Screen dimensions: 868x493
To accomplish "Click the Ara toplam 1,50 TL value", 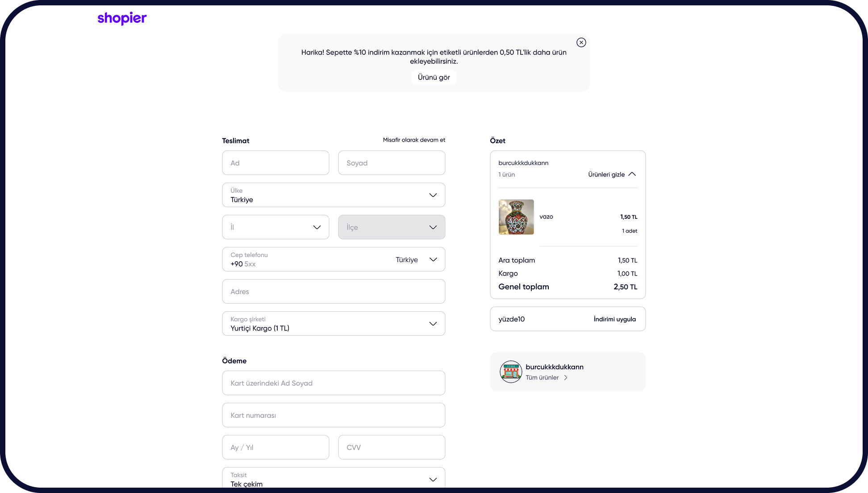I will pos(627,260).
